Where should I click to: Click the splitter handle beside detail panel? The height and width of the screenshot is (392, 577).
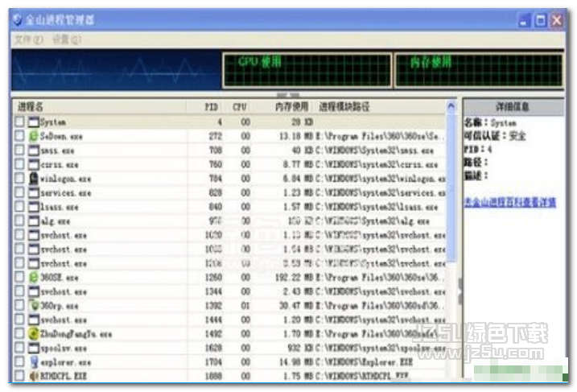[460, 291]
